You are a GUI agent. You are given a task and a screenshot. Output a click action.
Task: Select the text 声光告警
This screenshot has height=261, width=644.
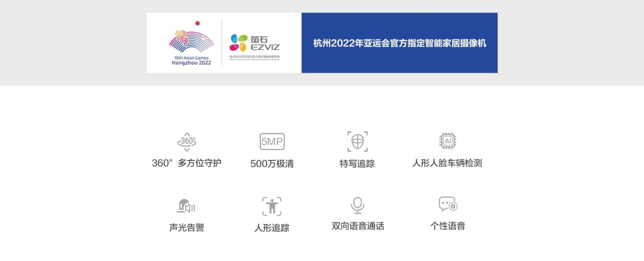(x=187, y=228)
